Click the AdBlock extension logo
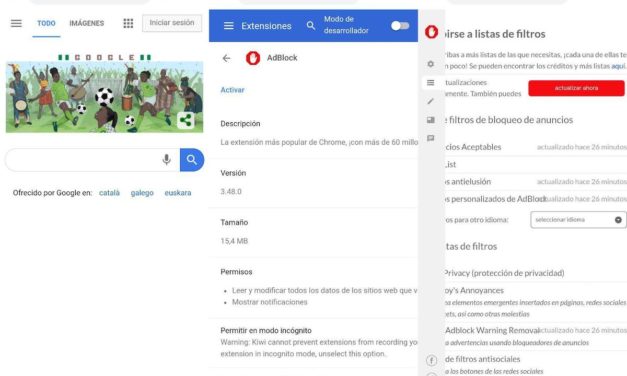Viewport: 627px width, 376px height. coord(253,58)
